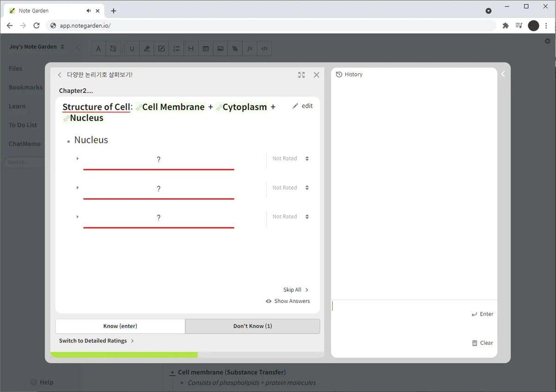Expand first hidden answer triangle

click(x=77, y=159)
